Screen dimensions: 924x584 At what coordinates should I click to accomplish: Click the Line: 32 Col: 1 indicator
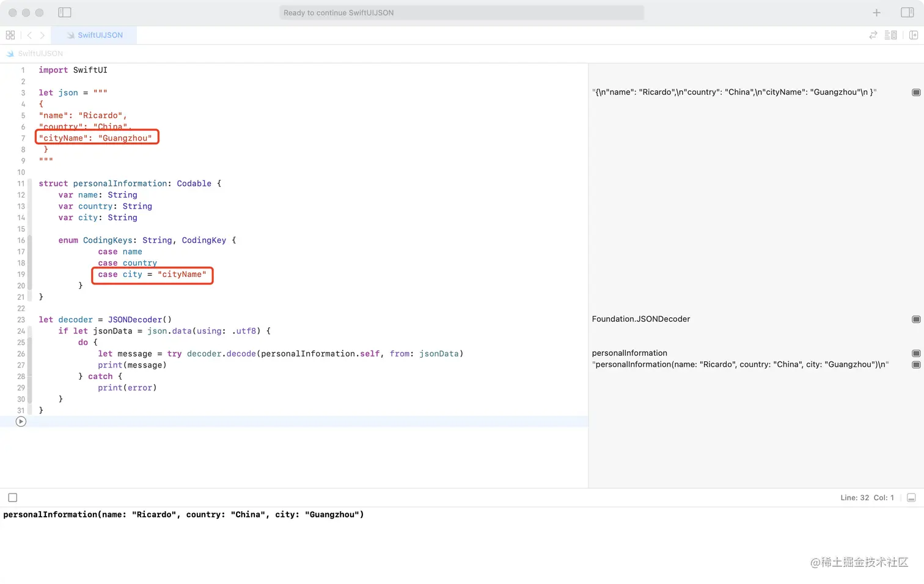867,498
